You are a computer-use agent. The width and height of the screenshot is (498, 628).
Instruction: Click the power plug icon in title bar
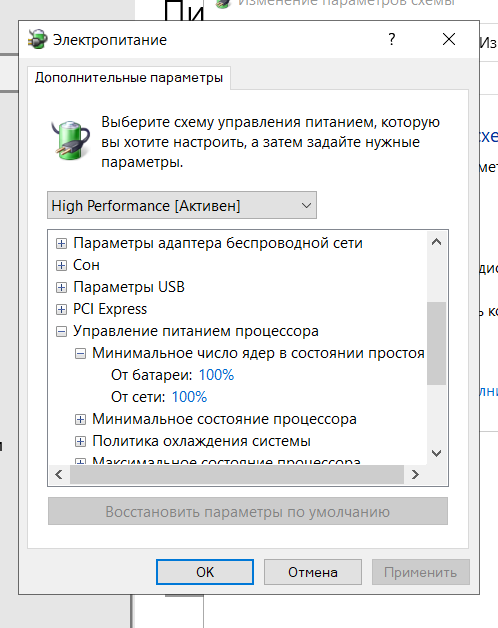tap(37, 39)
